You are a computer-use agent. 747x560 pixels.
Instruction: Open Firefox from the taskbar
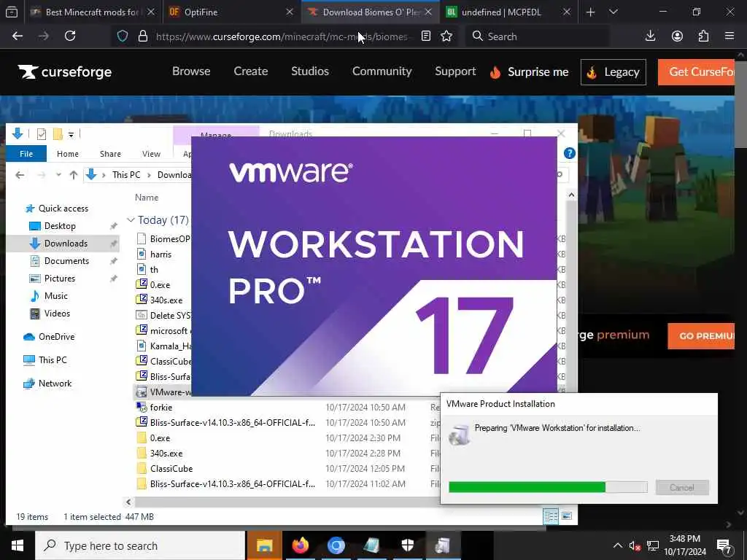(300, 545)
